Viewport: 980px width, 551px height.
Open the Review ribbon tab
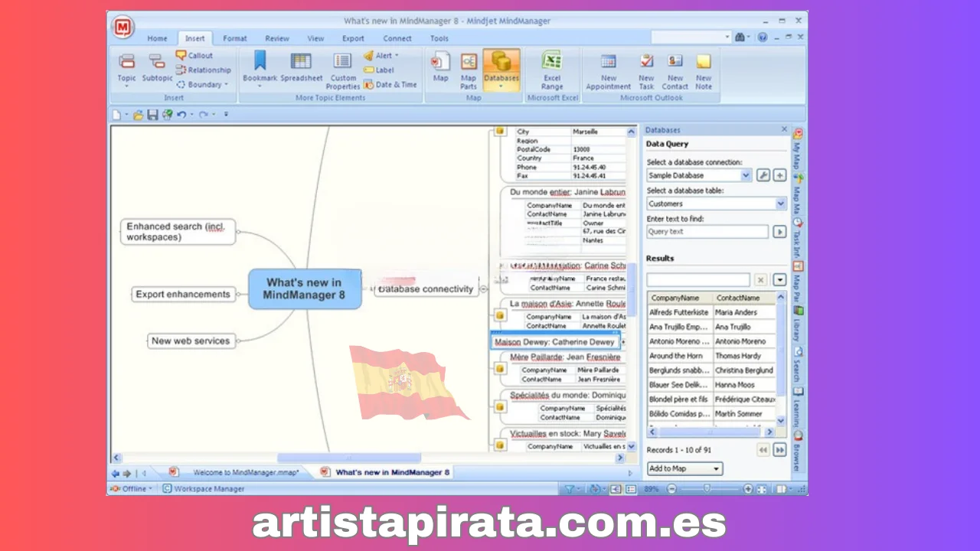pyautogui.click(x=277, y=38)
